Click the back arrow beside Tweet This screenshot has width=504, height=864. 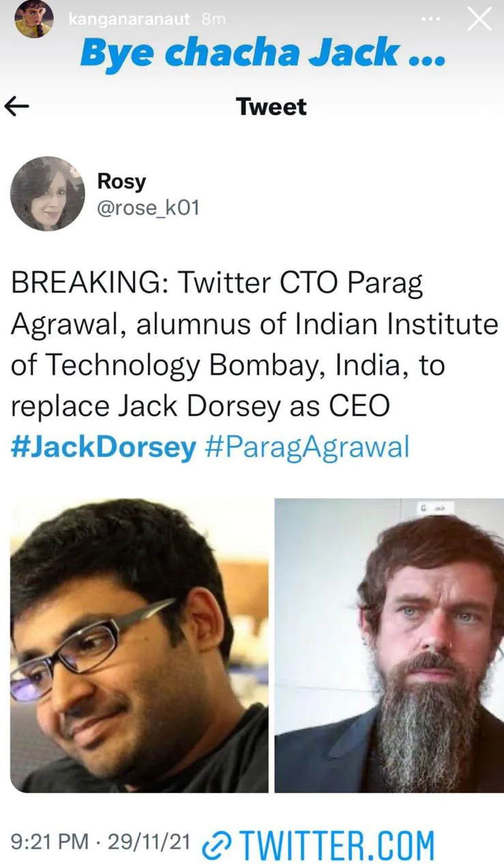18,106
